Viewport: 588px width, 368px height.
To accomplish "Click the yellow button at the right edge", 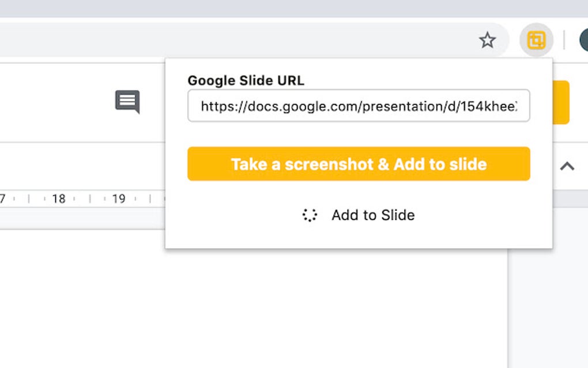I will (562, 104).
